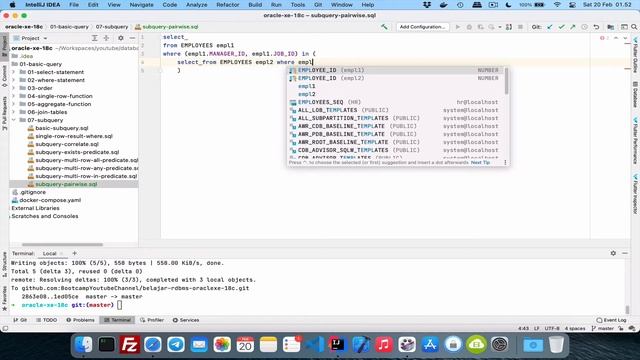Toggle the Structure tool window side tab
The image size is (640, 360).
pyautogui.click(x=4, y=264)
